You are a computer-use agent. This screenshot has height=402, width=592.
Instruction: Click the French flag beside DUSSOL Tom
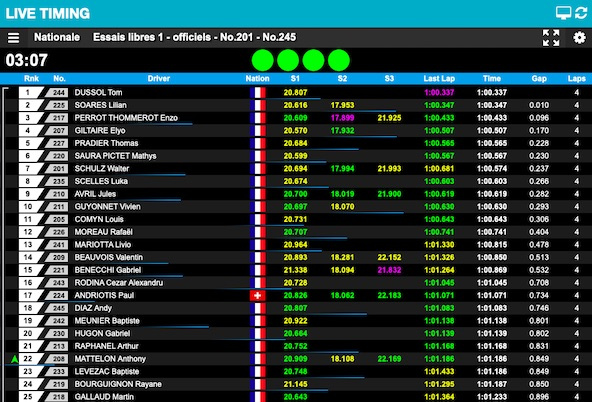[257, 92]
